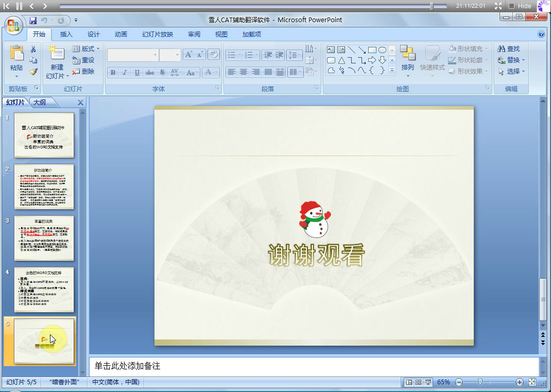
Task: Adjust the zoom slider handle
Action: 480,382
